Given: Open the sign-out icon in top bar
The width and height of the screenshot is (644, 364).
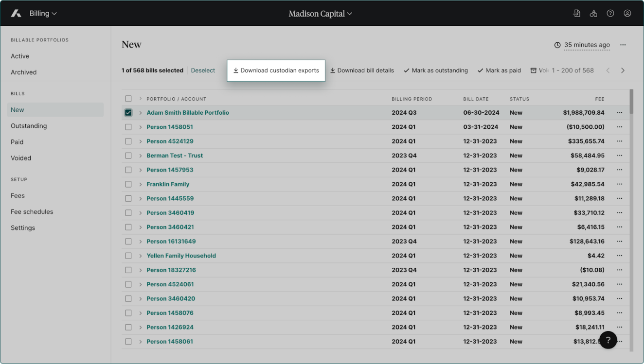Looking at the screenshot, I should coord(576,14).
